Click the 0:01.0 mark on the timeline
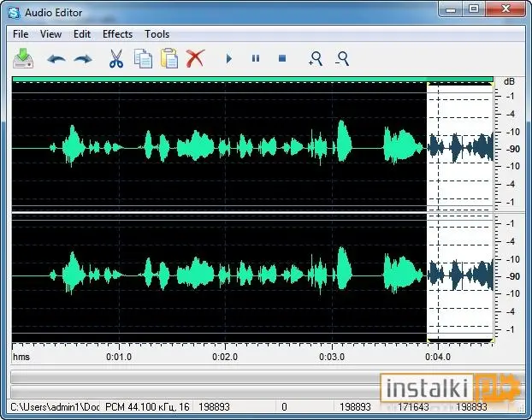 pos(119,357)
